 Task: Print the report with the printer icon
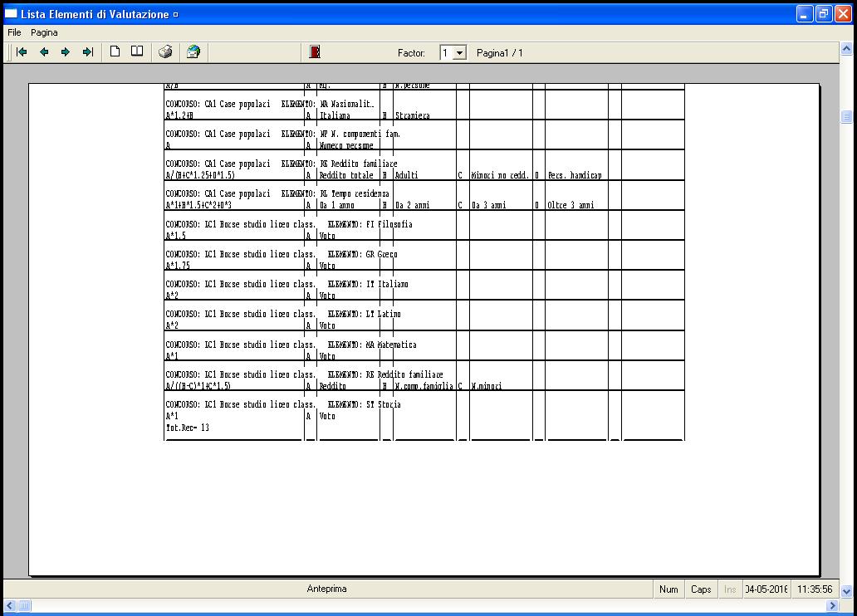[x=165, y=52]
